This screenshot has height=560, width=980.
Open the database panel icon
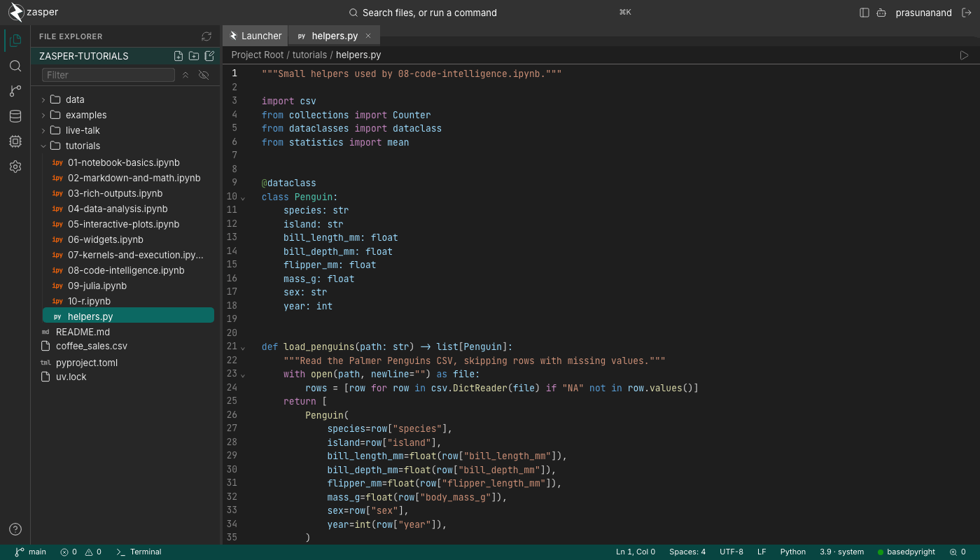point(15,116)
